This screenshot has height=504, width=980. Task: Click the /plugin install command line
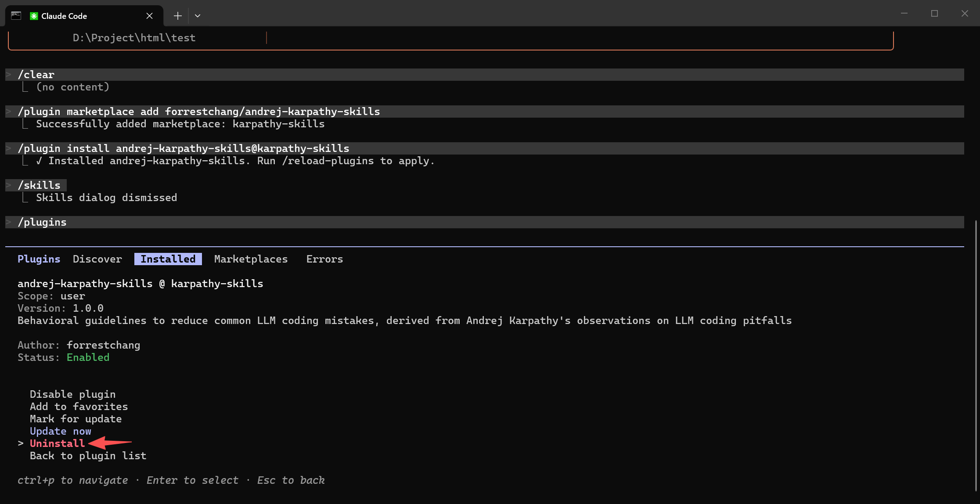pos(485,148)
